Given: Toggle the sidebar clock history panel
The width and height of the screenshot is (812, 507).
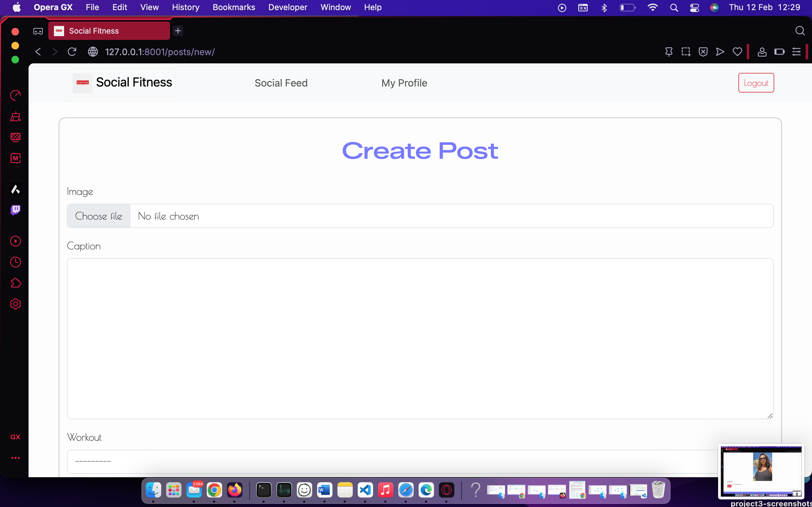Looking at the screenshot, I should [x=16, y=262].
